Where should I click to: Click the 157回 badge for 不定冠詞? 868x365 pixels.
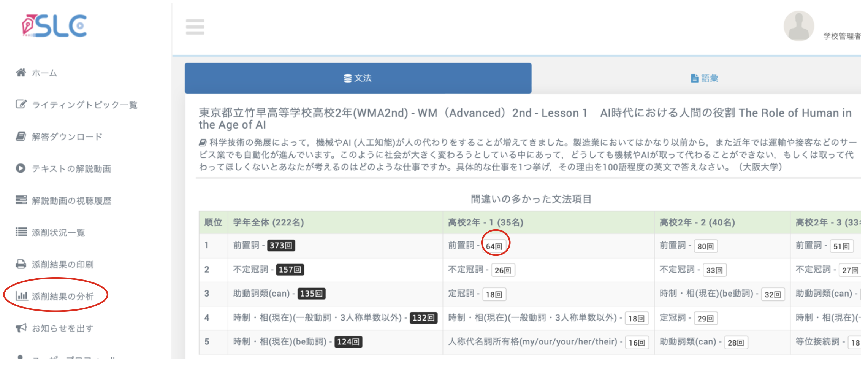pyautogui.click(x=290, y=270)
